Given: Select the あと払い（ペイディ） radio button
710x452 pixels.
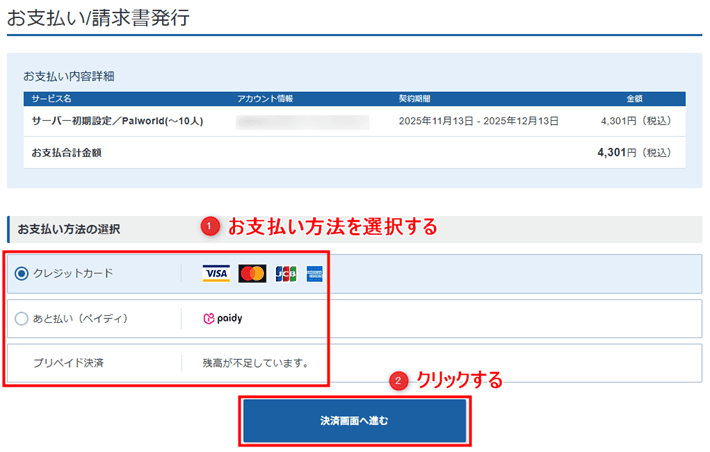Looking at the screenshot, I should pyautogui.click(x=21, y=318).
